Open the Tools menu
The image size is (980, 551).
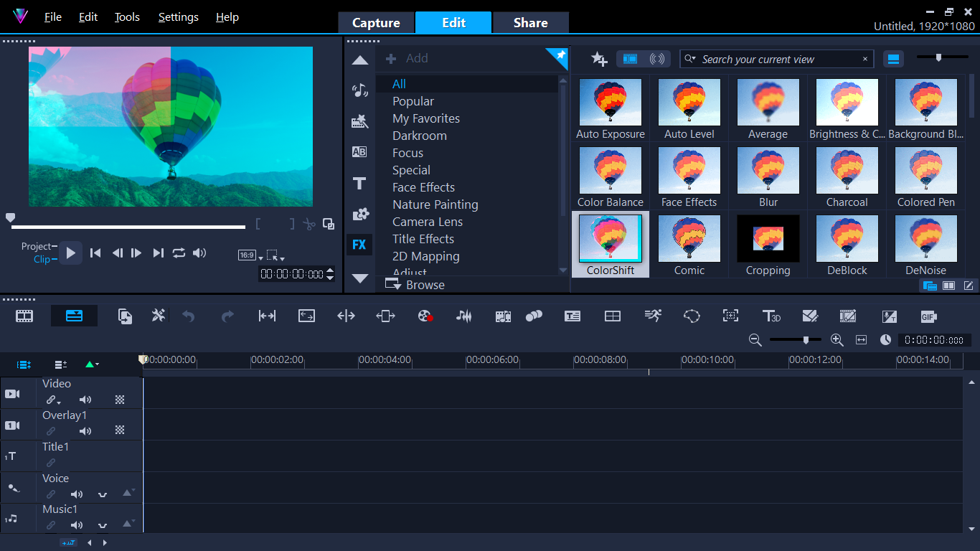point(127,17)
